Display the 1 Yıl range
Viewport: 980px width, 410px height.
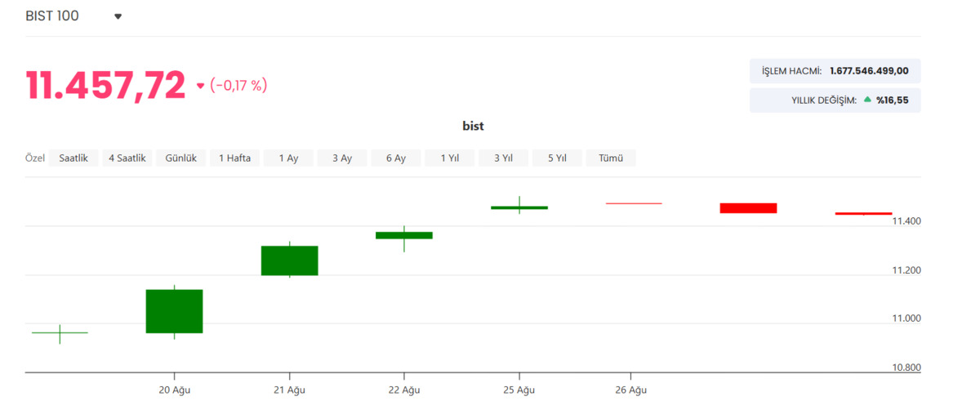(450, 158)
